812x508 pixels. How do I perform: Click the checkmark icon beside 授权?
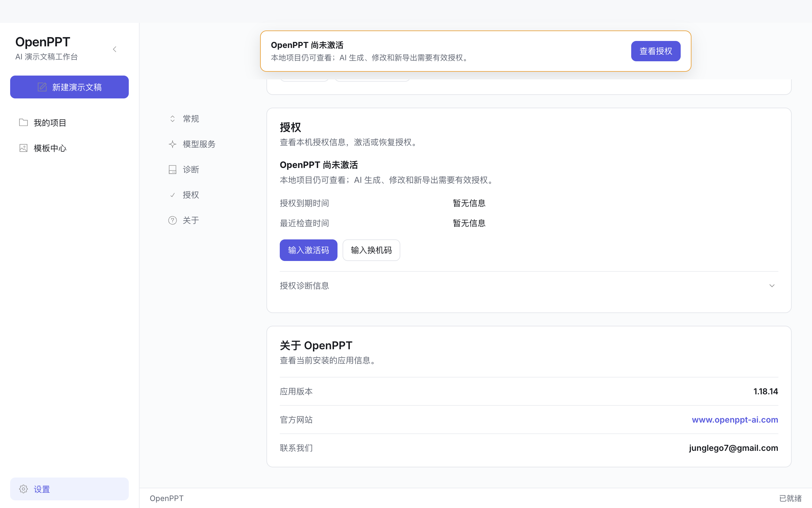(173, 195)
